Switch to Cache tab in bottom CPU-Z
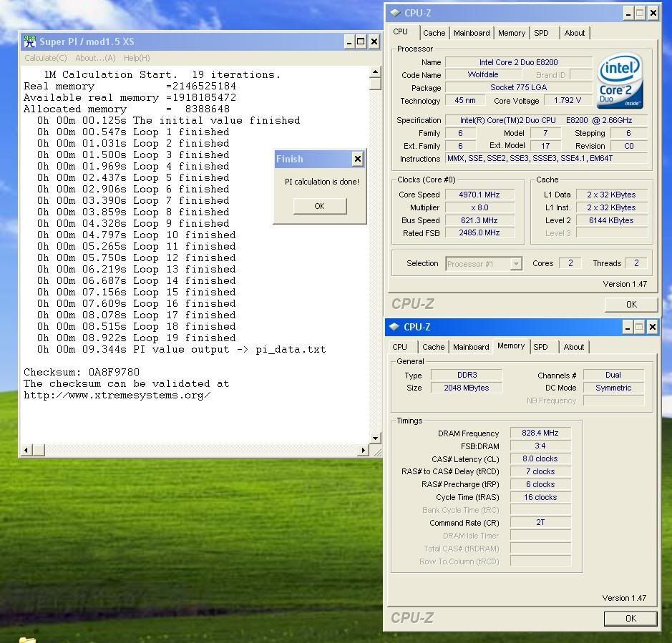Screen dimensions: 672x643 click(x=433, y=347)
